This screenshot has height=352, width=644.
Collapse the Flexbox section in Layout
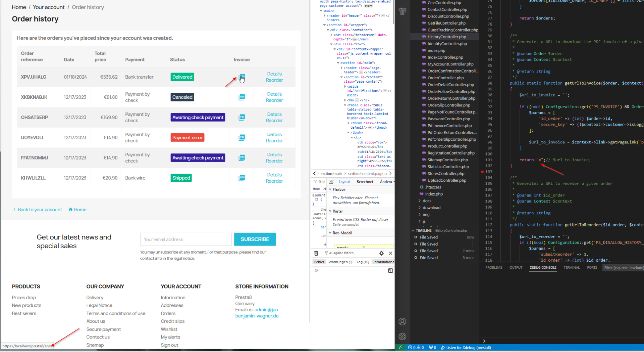[x=330, y=189]
